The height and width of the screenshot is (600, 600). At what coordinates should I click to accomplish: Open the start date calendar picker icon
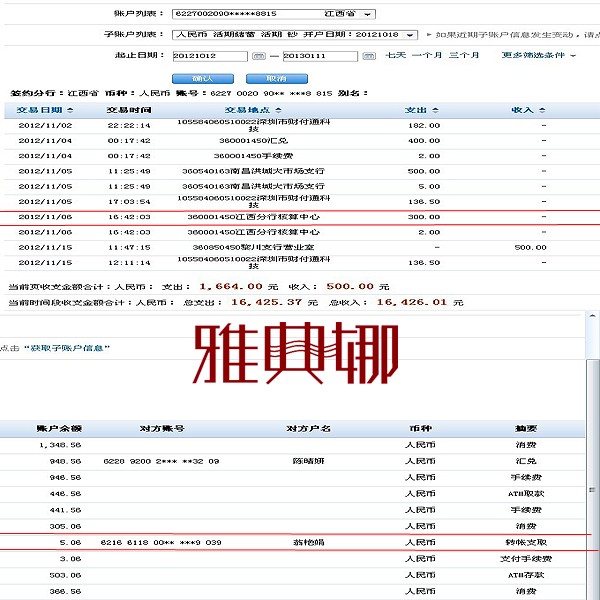tap(259, 56)
